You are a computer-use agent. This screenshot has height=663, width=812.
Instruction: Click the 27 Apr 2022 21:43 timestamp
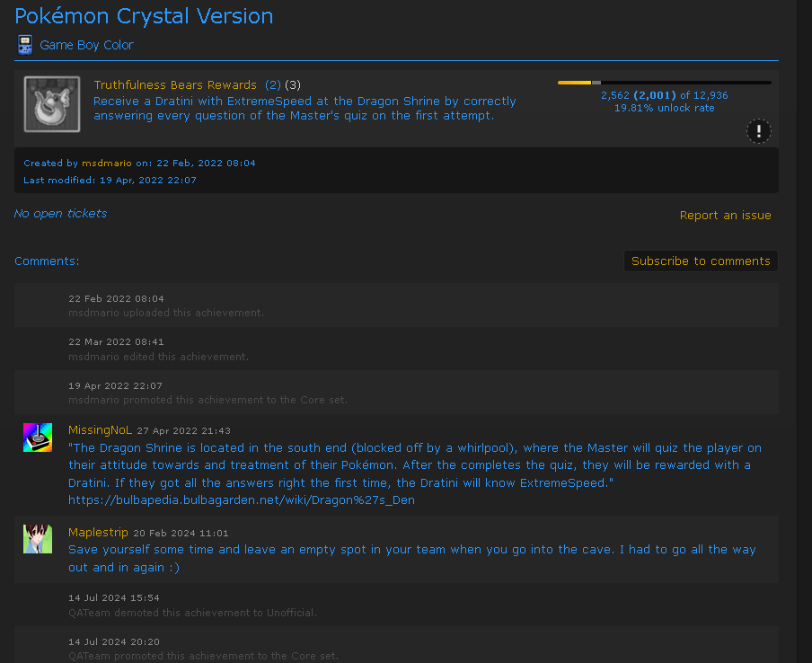pos(184,431)
